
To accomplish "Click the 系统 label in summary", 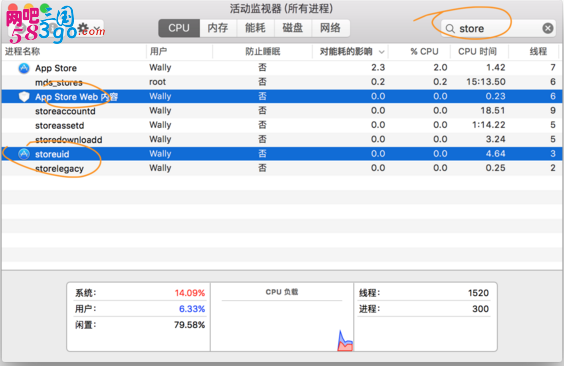I will point(85,293).
